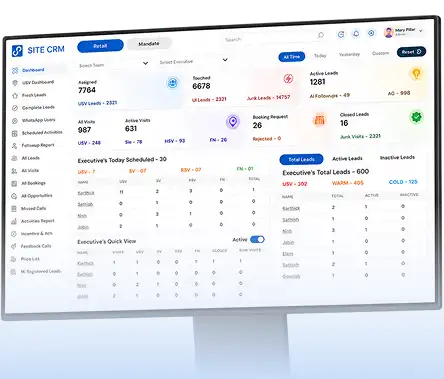Click AI Followups - 49 text

click(330, 96)
